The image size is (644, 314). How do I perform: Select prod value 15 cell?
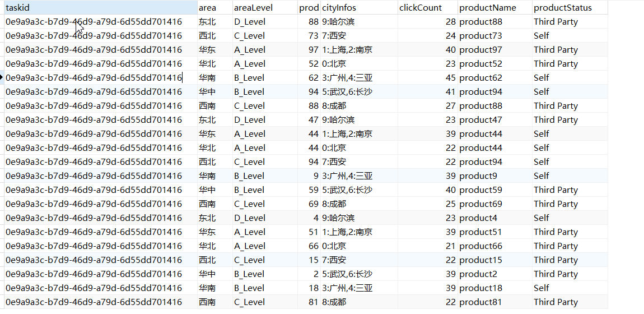pyautogui.click(x=309, y=260)
